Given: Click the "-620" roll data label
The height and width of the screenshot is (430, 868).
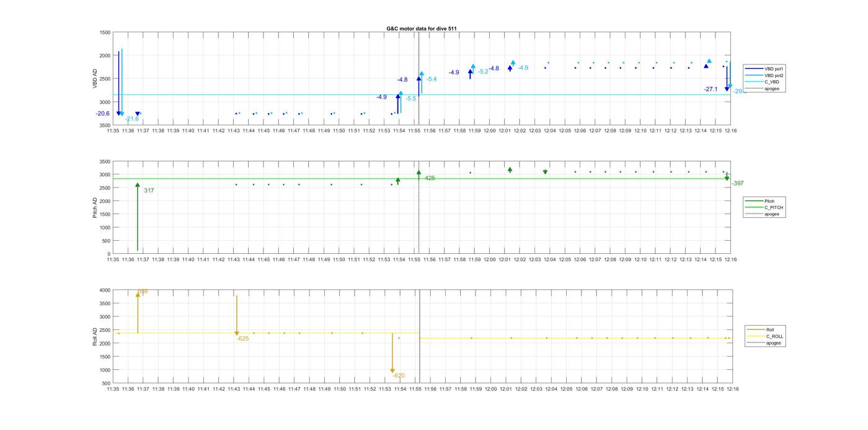Looking at the screenshot, I should (398, 375).
